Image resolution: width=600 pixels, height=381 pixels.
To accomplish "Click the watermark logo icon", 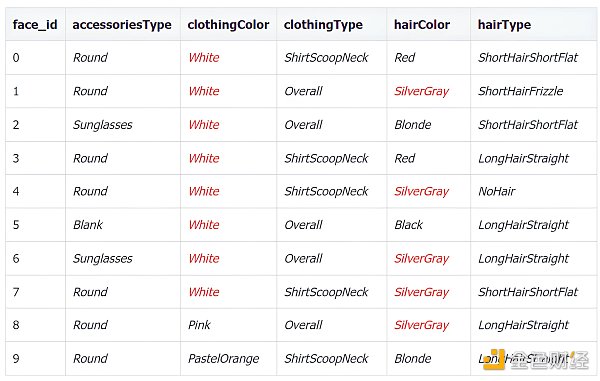I will pos(494,360).
